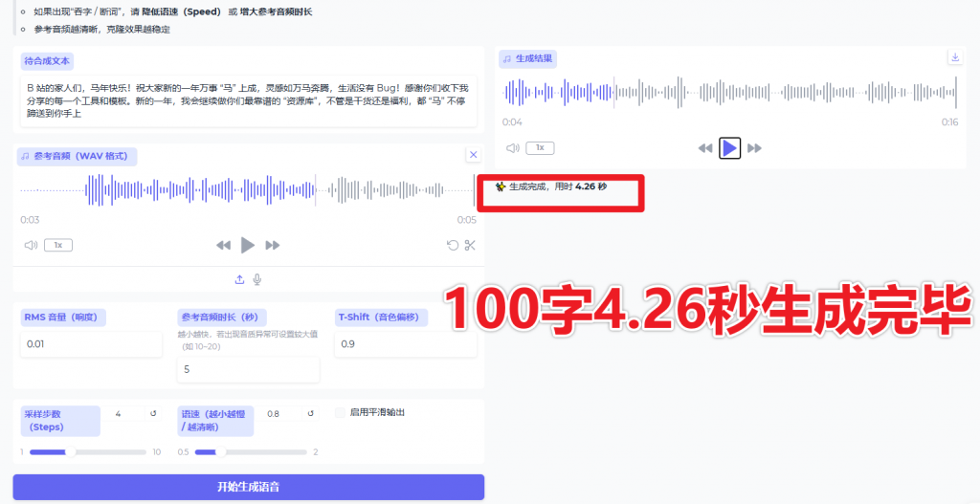Record reference audio with microphone icon
Image resolution: width=980 pixels, height=504 pixels.
pos(256,279)
